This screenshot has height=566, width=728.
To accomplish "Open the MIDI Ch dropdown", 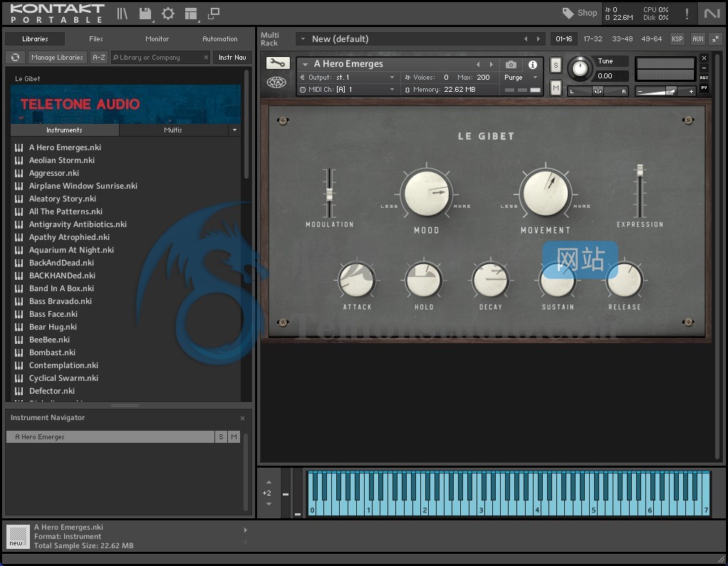I will click(348, 90).
